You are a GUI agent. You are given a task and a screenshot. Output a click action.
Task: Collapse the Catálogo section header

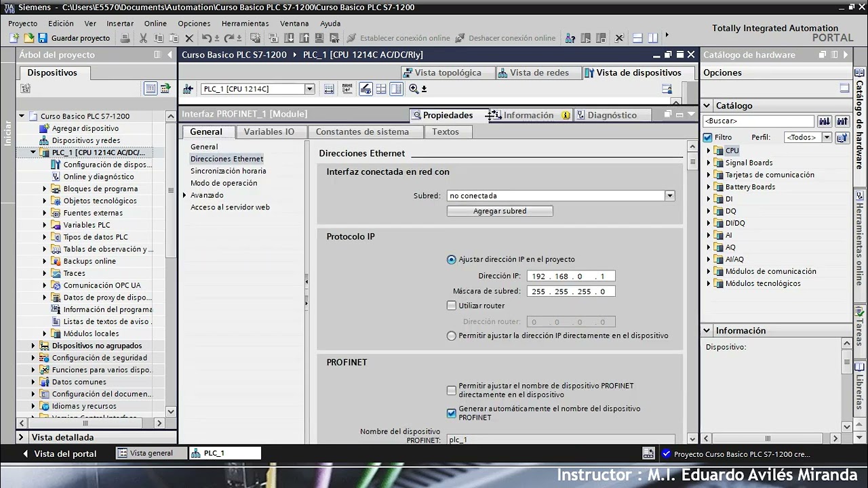(707, 106)
